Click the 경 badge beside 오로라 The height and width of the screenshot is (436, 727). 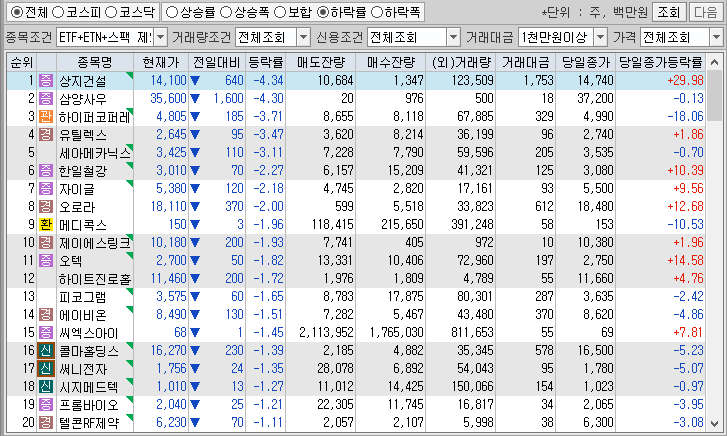[46, 206]
